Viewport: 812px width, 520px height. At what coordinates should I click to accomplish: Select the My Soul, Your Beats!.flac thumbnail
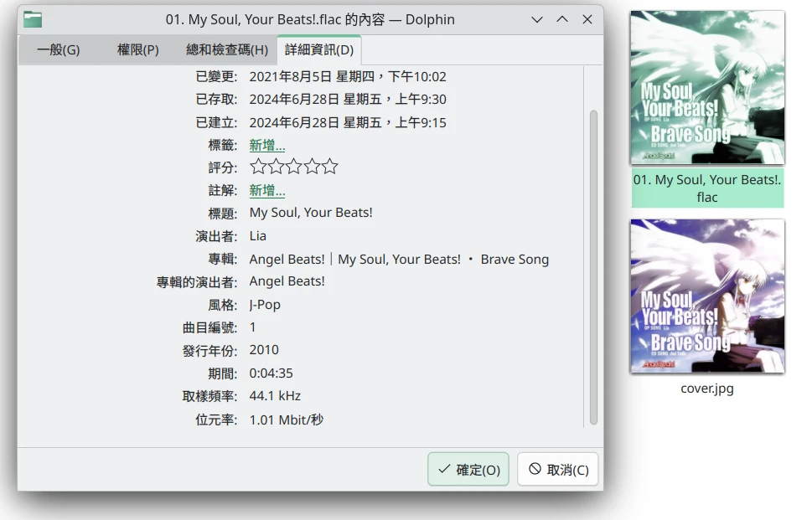(707, 87)
